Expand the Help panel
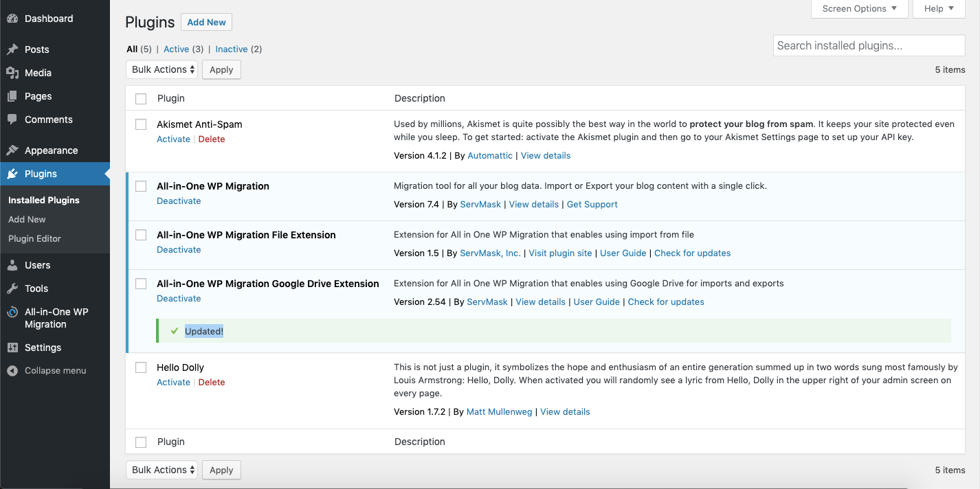Screen dimensions: 980x489 pyautogui.click(x=939, y=9)
